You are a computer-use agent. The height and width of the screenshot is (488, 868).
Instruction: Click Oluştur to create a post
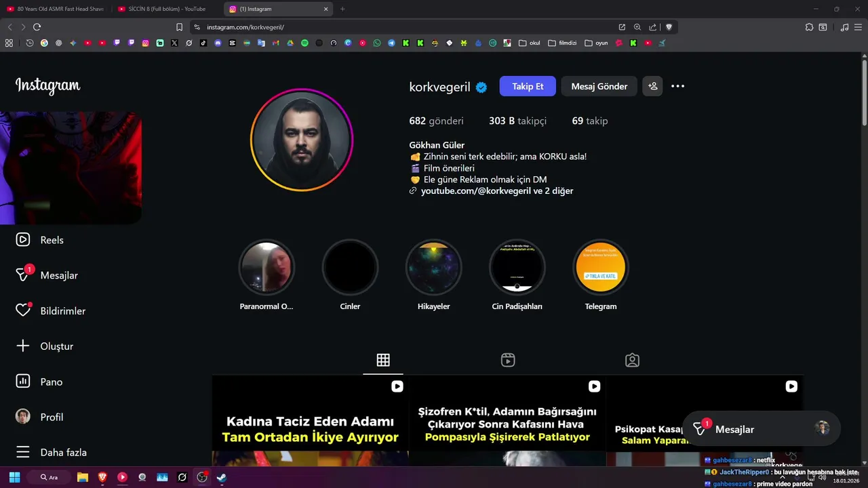click(x=45, y=346)
